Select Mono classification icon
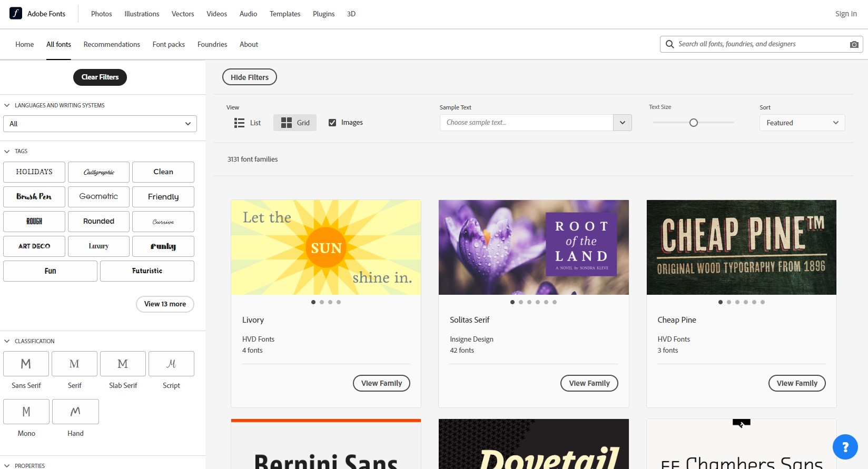Screen dimensions: 868x469 click(26, 412)
